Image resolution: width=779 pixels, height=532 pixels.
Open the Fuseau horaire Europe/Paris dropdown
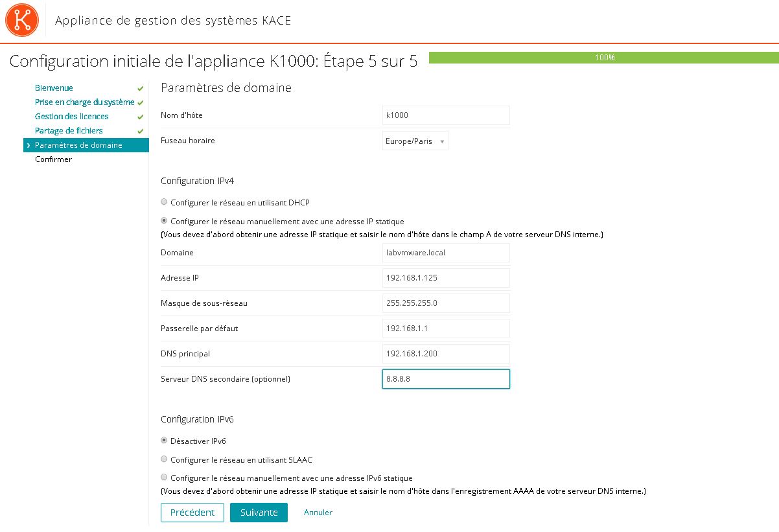pos(415,141)
